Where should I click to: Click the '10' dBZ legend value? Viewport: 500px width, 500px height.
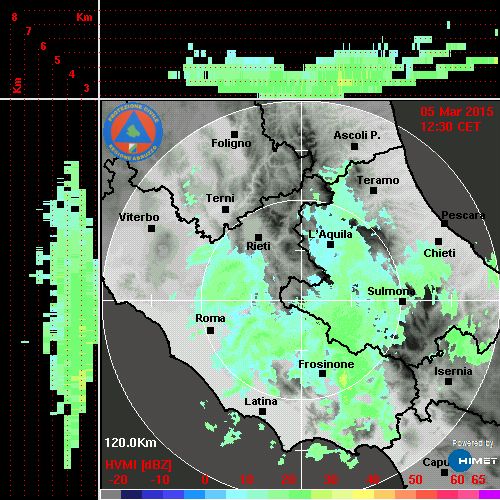pyautogui.click(x=247, y=480)
